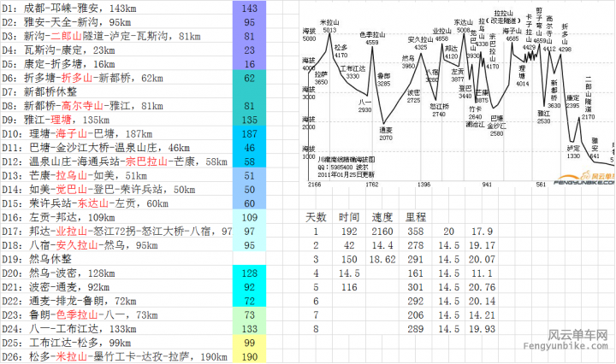Click the '时间' header cell
The image size is (616, 364).
pyautogui.click(x=349, y=216)
